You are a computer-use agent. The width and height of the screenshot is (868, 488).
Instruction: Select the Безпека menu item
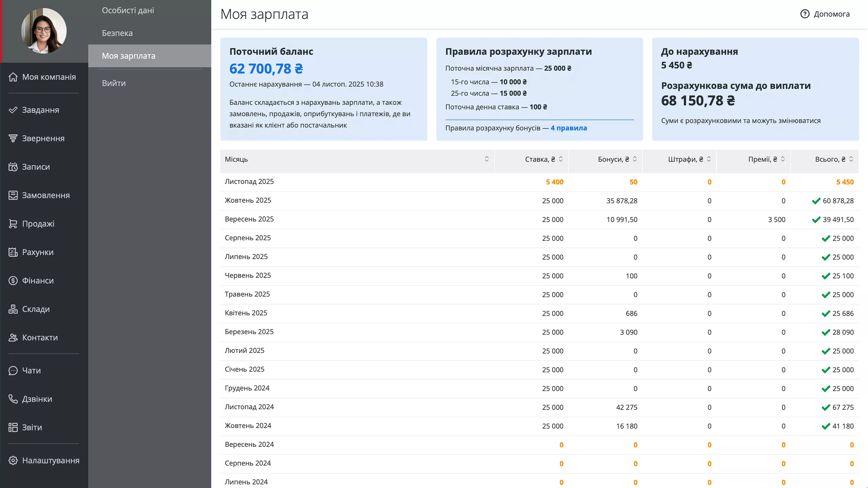pos(117,33)
